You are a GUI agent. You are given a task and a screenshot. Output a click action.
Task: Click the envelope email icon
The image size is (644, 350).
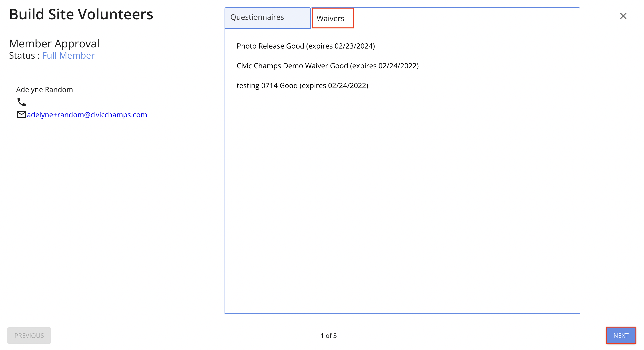click(x=22, y=115)
